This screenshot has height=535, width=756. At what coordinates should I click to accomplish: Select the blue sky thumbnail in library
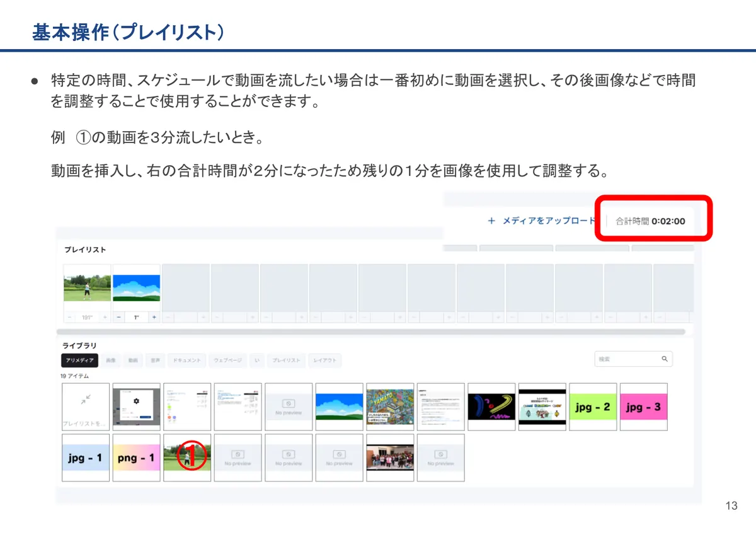point(339,406)
